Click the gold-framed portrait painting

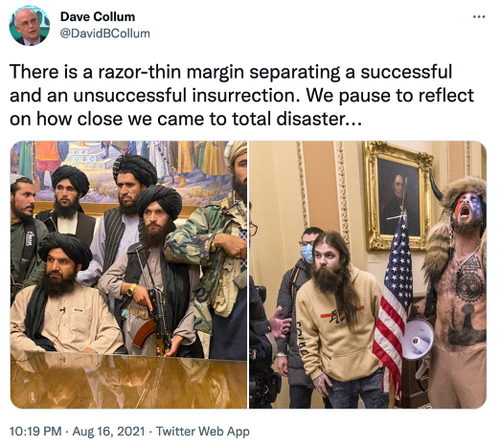[x=398, y=197]
